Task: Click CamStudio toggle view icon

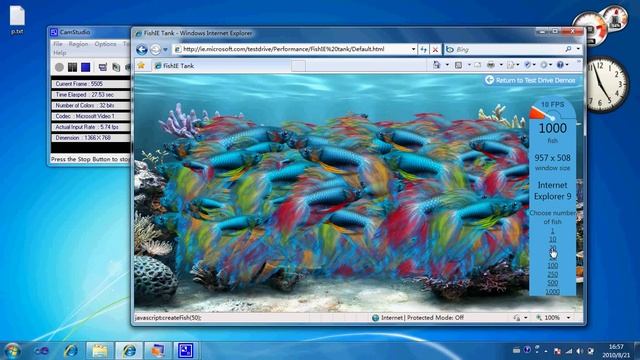Action: click(x=102, y=67)
